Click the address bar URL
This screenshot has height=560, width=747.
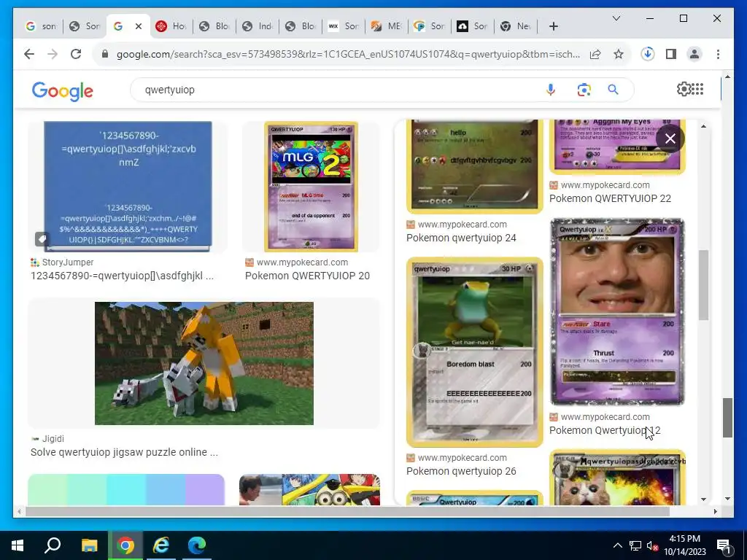[x=348, y=54]
